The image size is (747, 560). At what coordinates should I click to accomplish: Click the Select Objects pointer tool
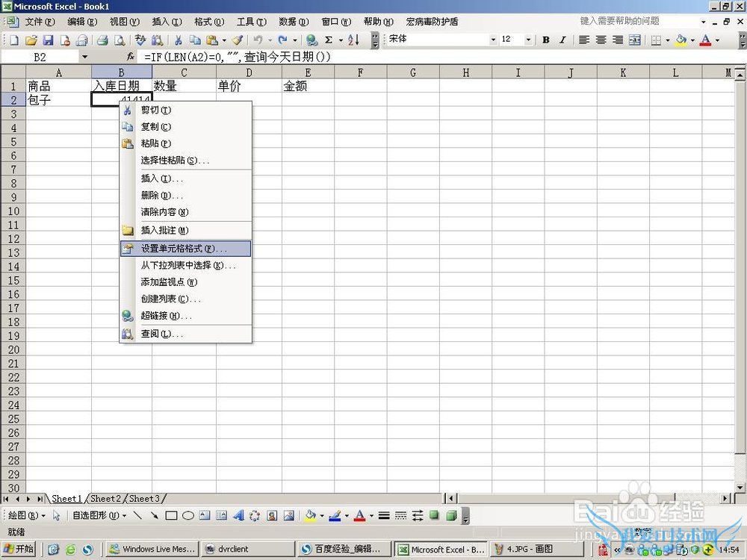coord(56,515)
